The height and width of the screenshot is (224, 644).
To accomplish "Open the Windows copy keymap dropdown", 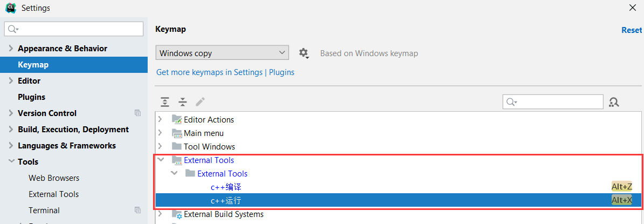I will click(x=222, y=53).
